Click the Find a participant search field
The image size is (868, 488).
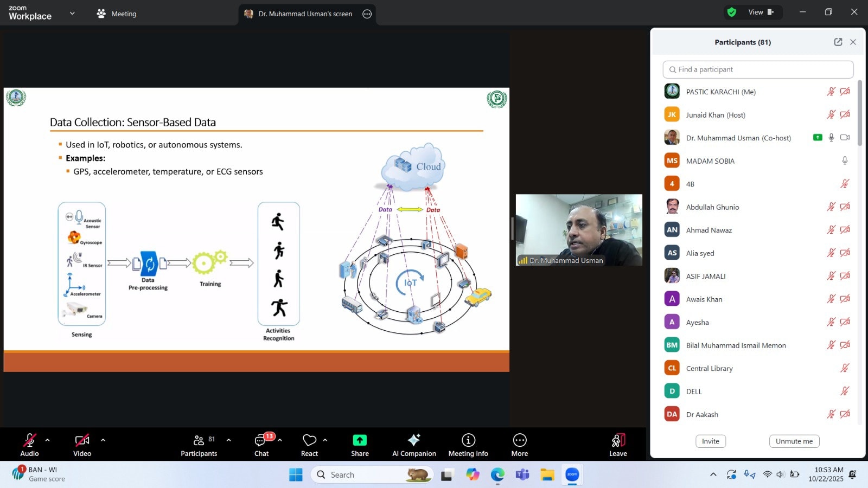point(757,69)
